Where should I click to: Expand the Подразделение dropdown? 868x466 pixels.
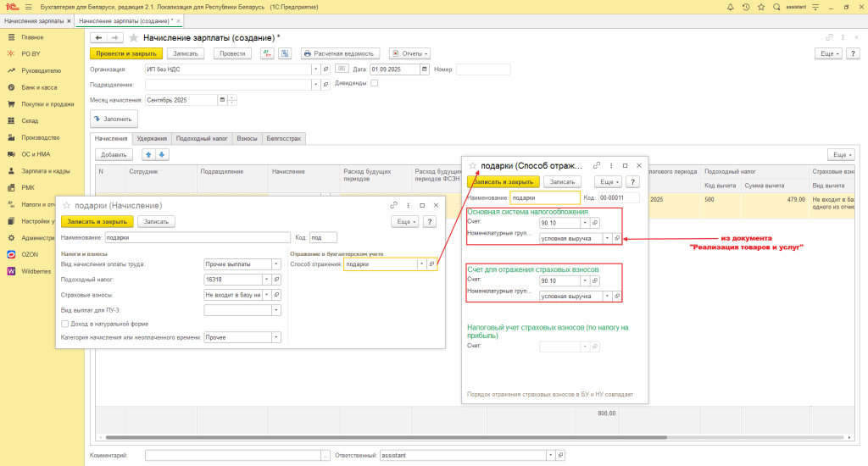coord(315,85)
